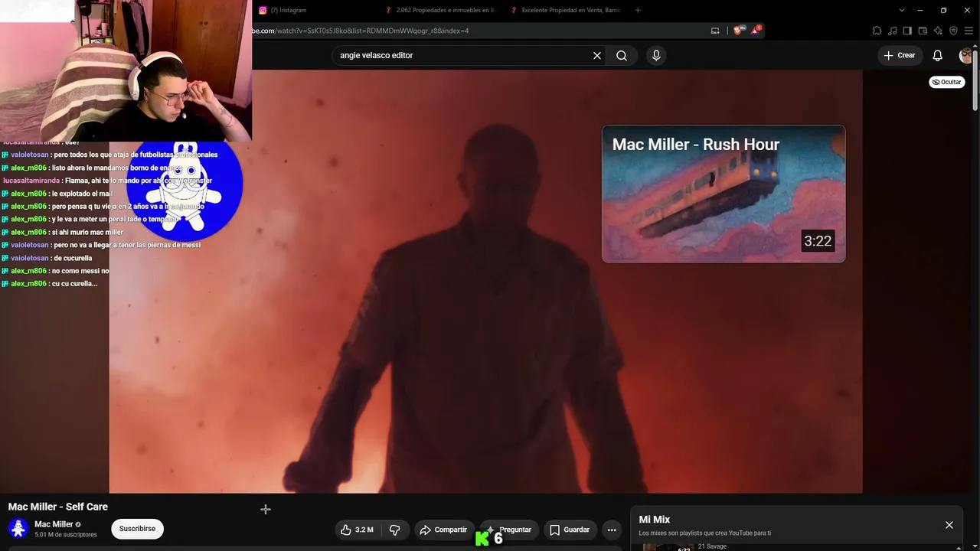Open the YouTube account avatar menu

pyautogui.click(x=966, y=55)
